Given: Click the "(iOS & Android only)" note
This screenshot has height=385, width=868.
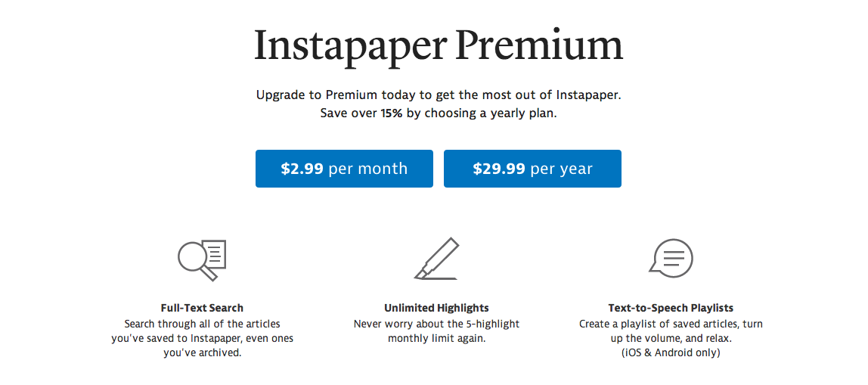Looking at the screenshot, I should coord(671,352).
